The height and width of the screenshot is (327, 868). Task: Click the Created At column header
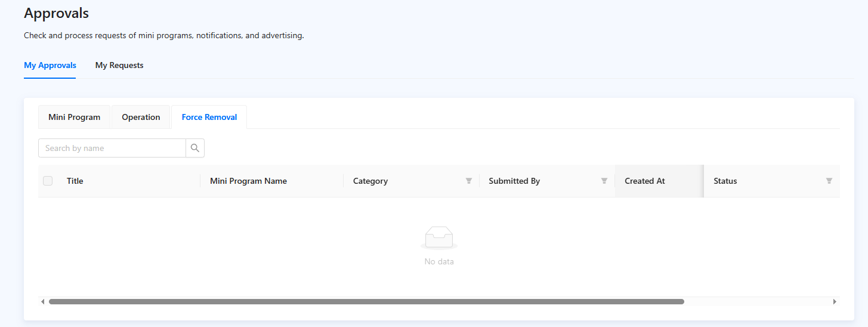(645, 181)
